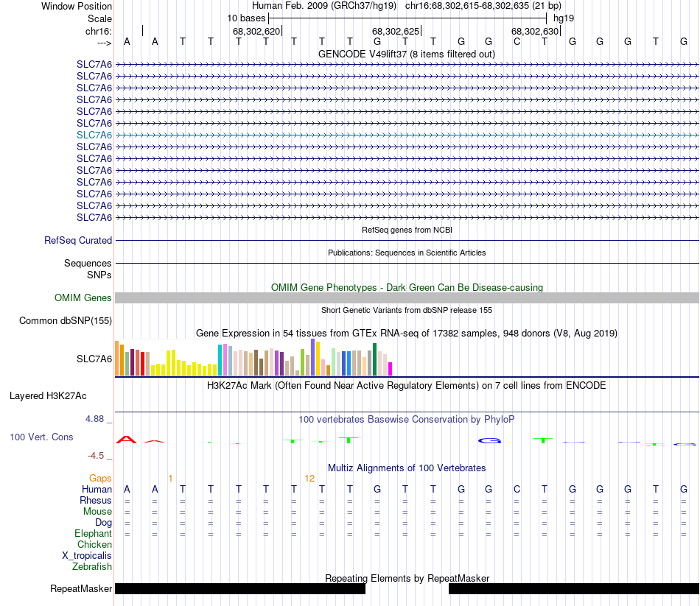Open Repeating Elements by RepeatMasker title
700x606 pixels.
coord(407,578)
